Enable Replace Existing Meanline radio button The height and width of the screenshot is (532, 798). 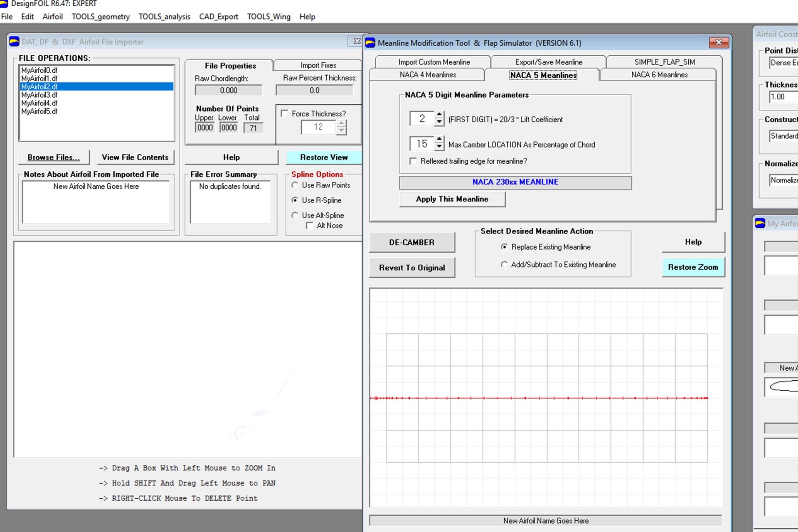click(x=504, y=246)
